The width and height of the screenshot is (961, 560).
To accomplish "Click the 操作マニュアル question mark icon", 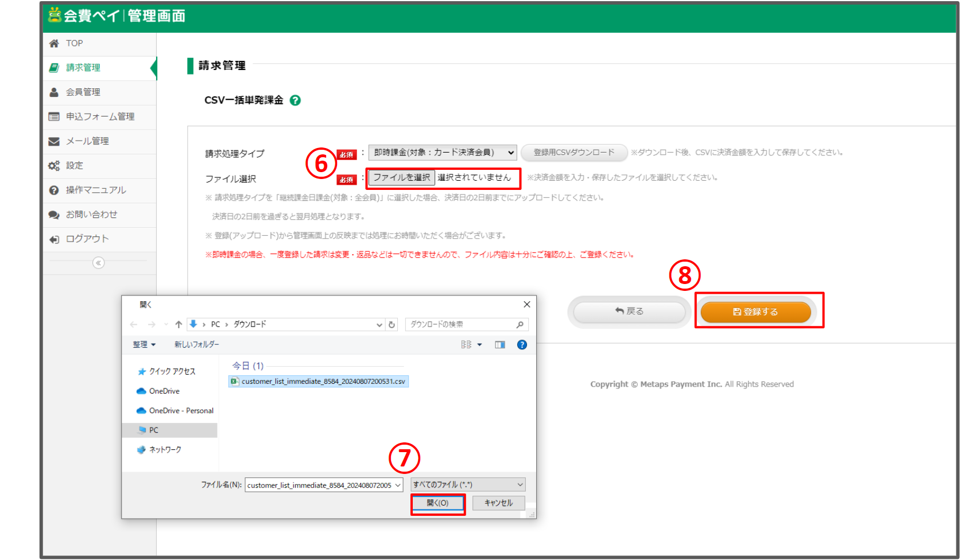I will [x=55, y=190].
